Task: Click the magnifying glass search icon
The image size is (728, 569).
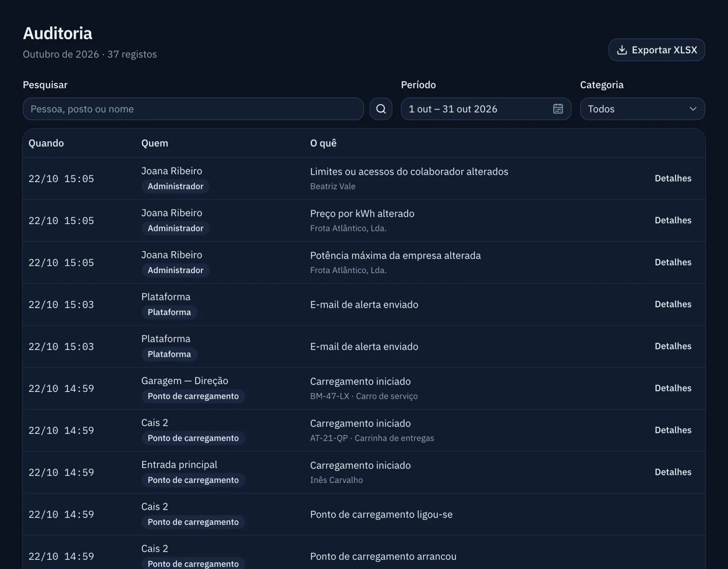Action: coord(381,109)
